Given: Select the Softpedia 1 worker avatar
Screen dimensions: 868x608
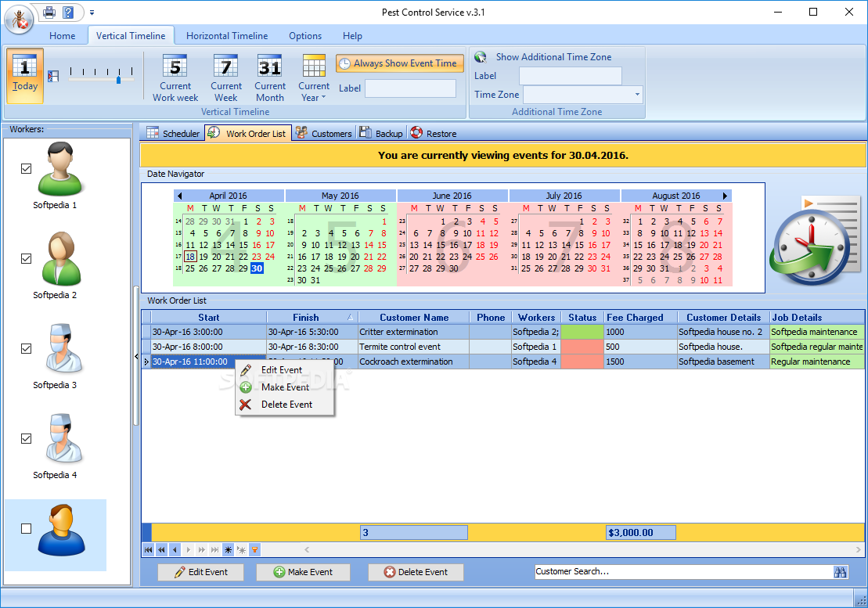Looking at the screenshot, I should 59,169.
